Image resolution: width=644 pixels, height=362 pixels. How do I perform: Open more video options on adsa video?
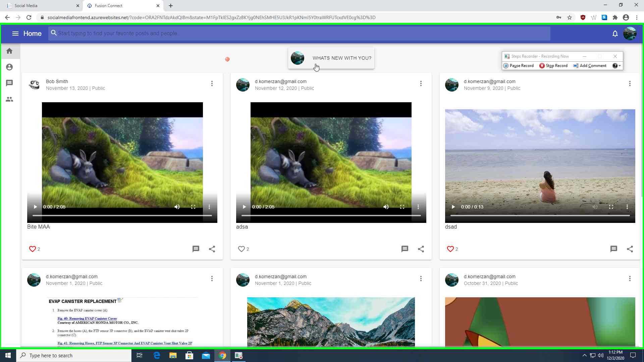418,207
